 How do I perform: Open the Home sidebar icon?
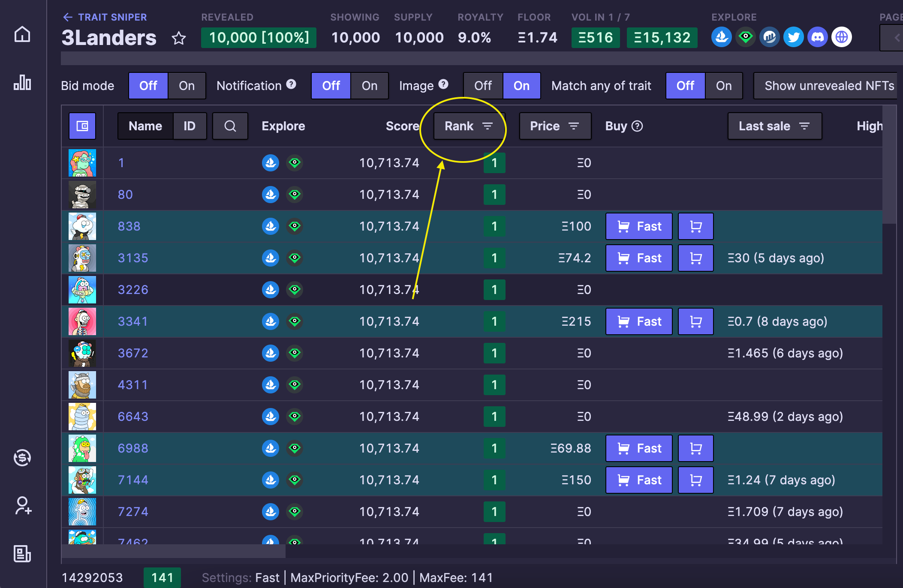22,34
